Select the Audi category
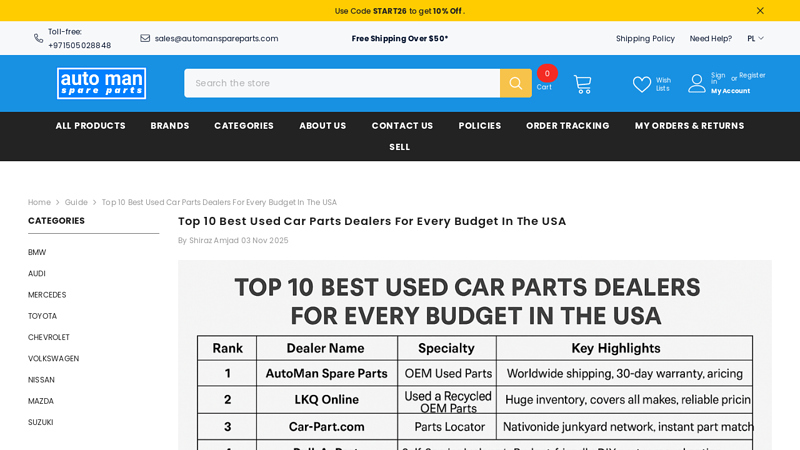 click(37, 273)
